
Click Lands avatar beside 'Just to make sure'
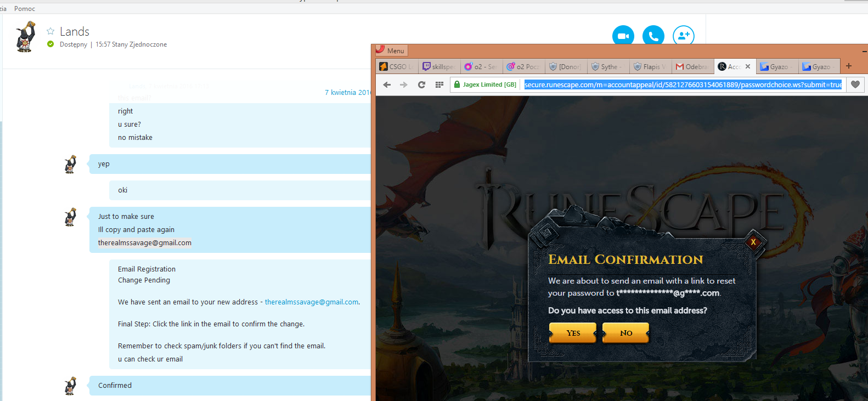(70, 217)
